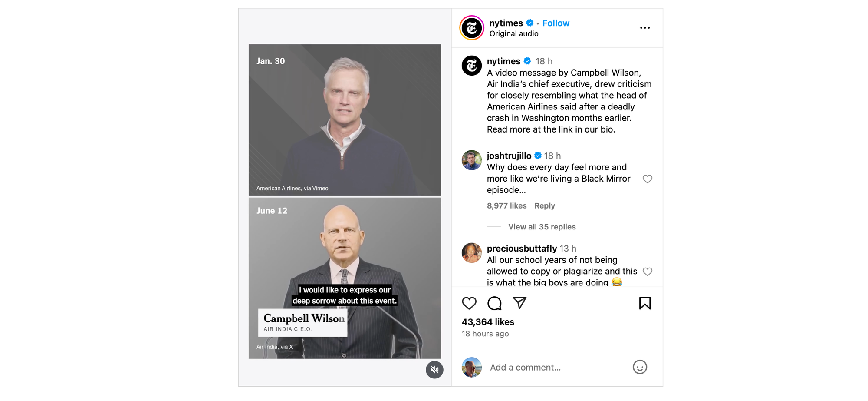
Task: Open the comment bubble icon
Action: pyautogui.click(x=494, y=303)
